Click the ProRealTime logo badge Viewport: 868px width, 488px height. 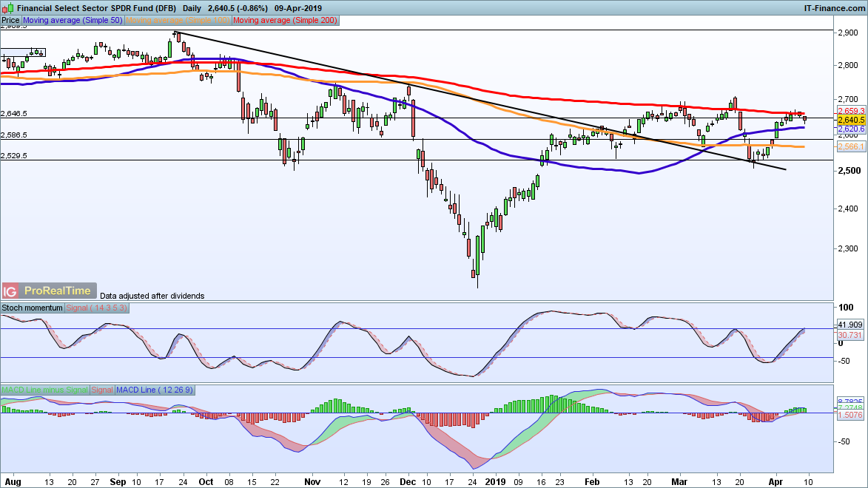58,291
